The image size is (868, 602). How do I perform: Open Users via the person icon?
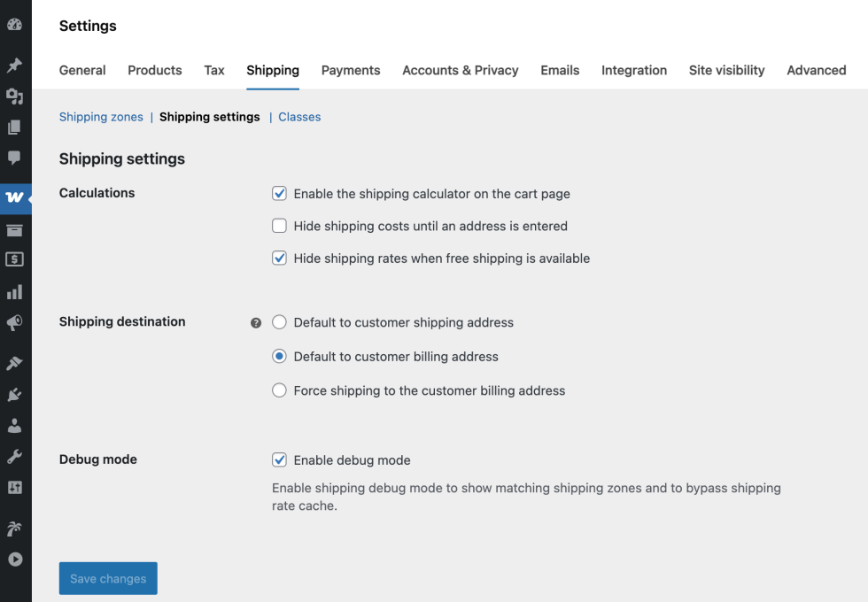(14, 426)
